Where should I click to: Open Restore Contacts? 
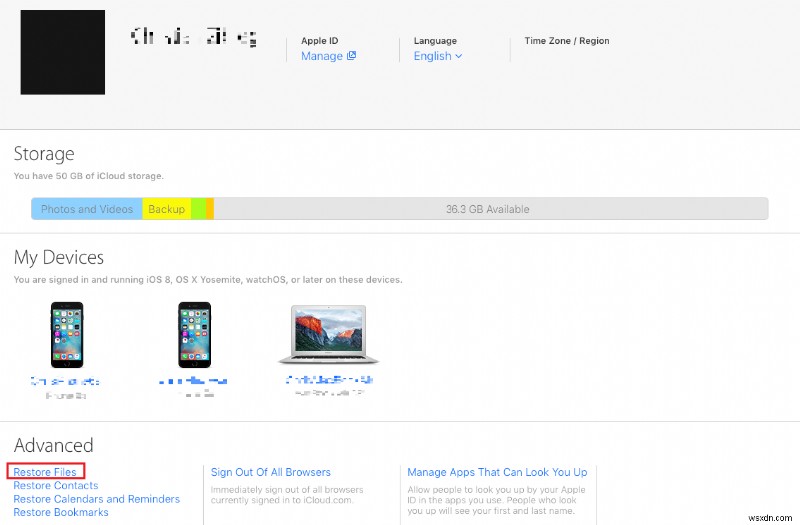(56, 486)
